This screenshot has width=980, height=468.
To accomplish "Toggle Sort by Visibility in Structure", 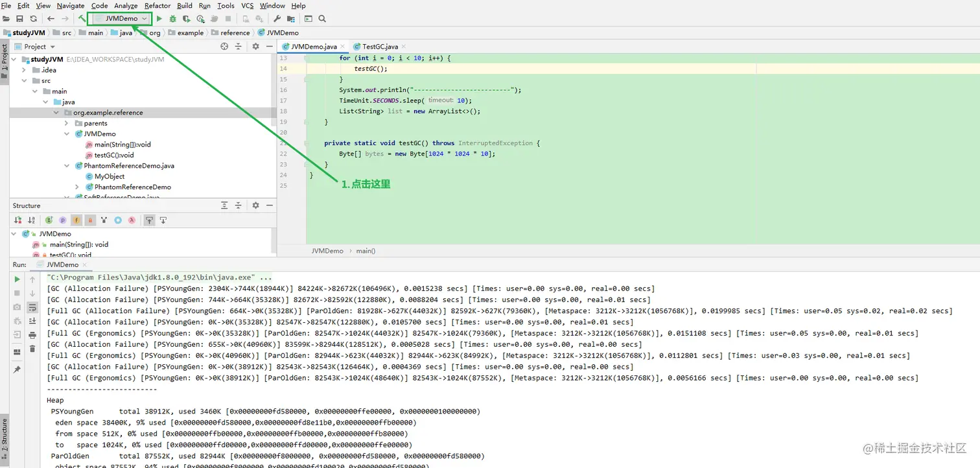I will pos(17,220).
